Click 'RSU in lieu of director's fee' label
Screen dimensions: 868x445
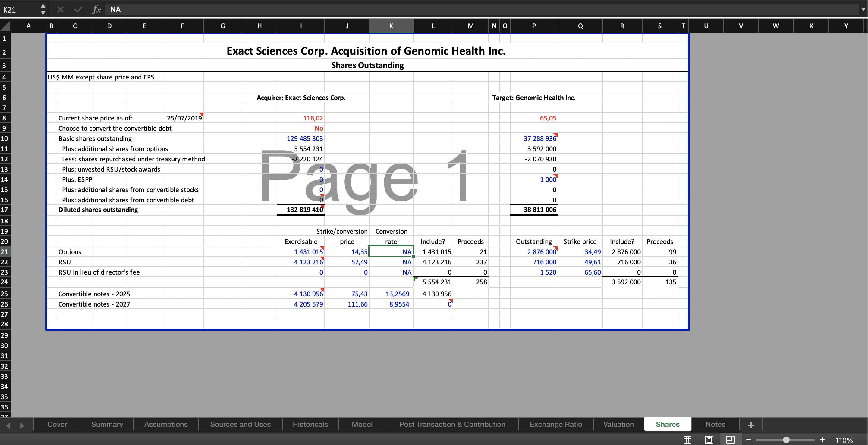point(99,272)
